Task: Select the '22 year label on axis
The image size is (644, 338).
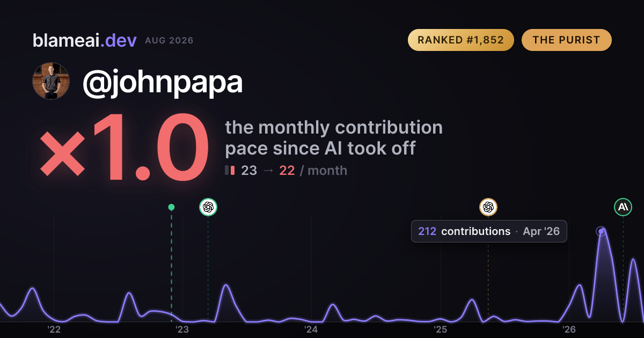Action: pyautogui.click(x=54, y=329)
